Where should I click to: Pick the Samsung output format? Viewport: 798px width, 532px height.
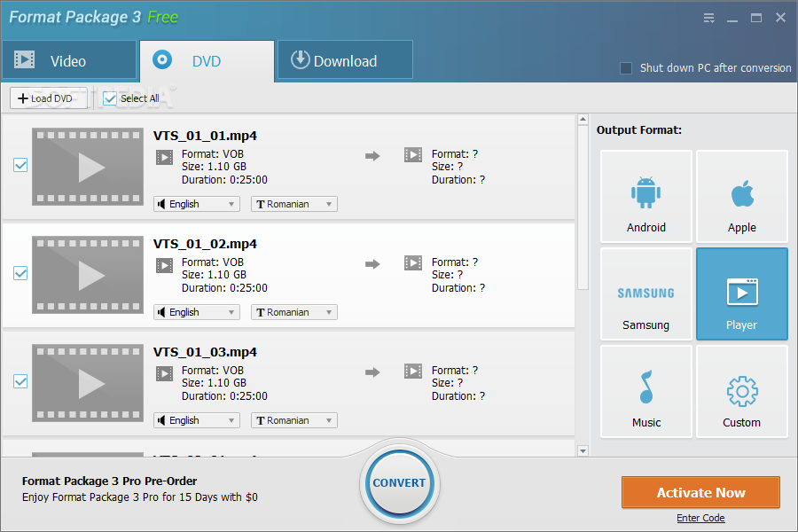click(x=645, y=293)
